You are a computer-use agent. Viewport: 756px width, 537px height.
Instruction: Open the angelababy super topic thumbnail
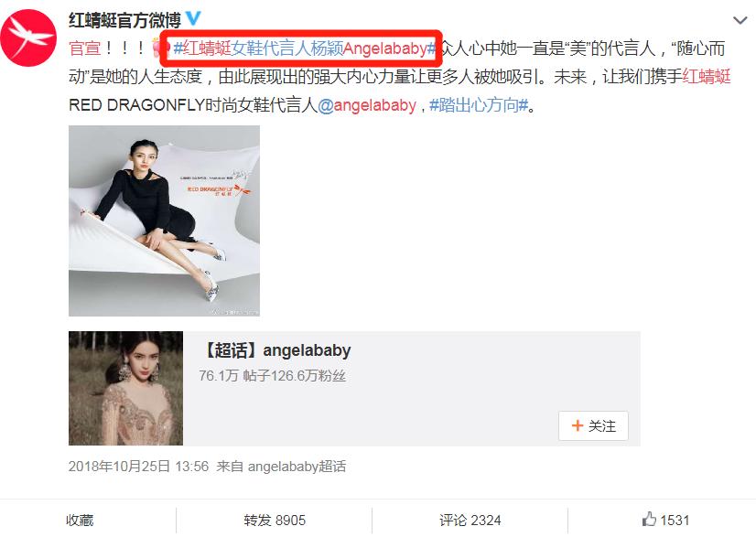(x=125, y=388)
